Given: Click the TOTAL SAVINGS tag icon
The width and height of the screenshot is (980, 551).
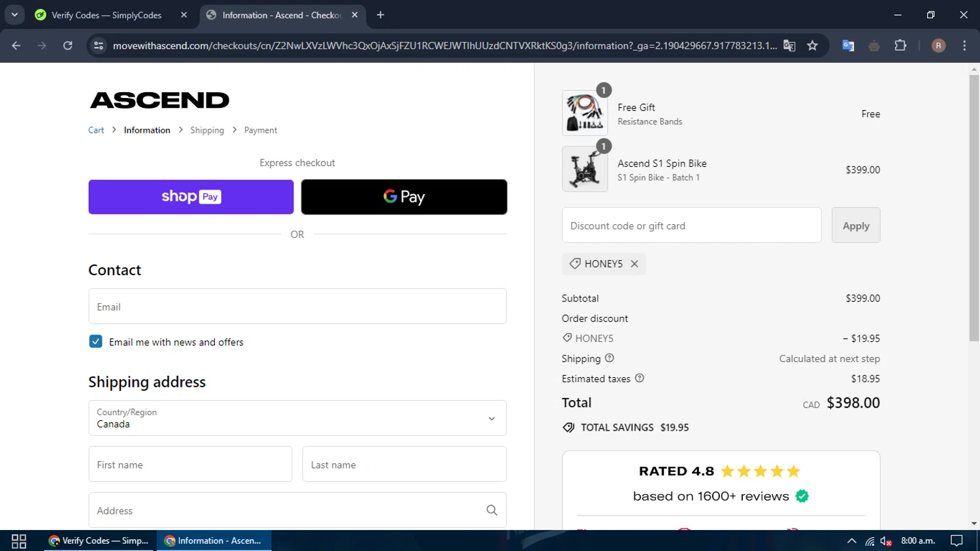Looking at the screenshot, I should click(569, 427).
